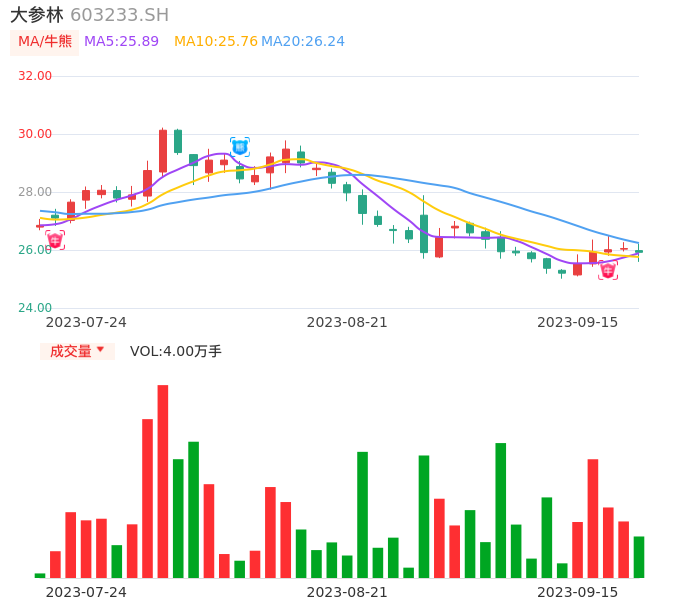Select the MA/牛熊 indicator tab

pos(45,42)
